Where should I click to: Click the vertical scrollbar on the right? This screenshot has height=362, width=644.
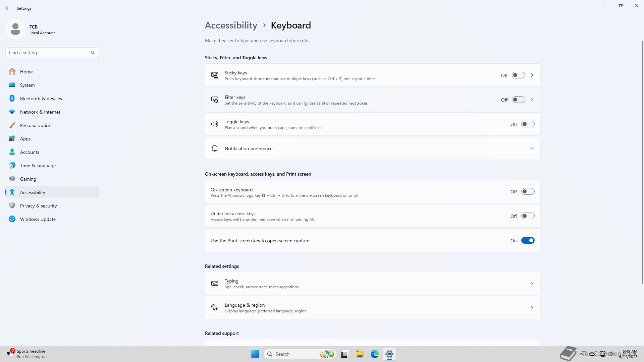(x=643, y=161)
